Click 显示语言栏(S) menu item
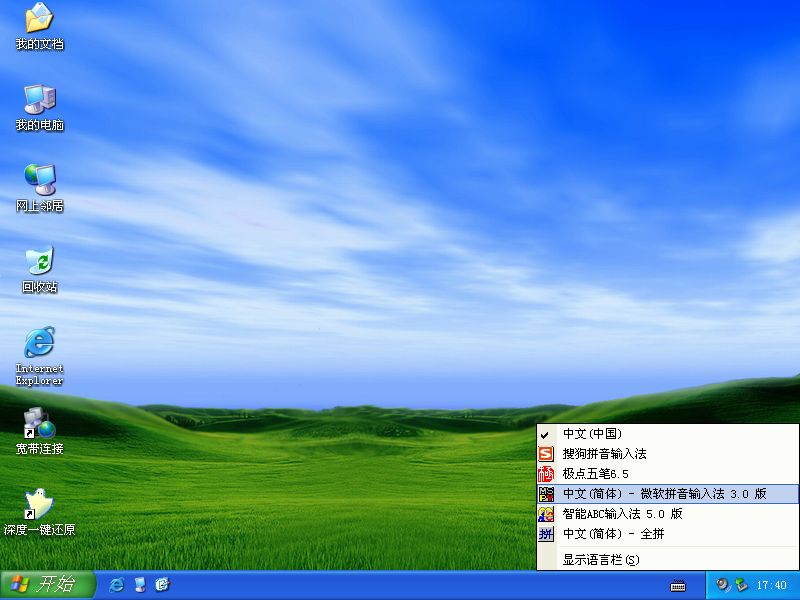This screenshot has width=800, height=600. (x=667, y=560)
